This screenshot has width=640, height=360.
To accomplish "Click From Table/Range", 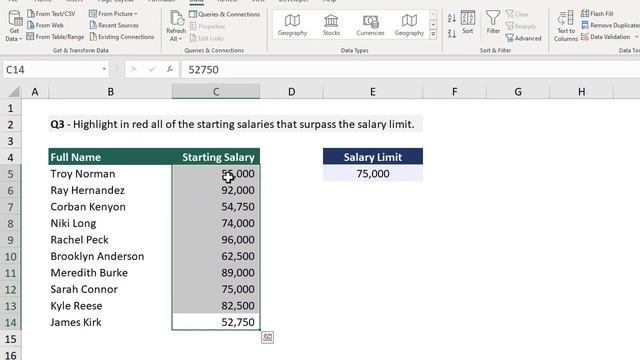I will pos(55,37).
